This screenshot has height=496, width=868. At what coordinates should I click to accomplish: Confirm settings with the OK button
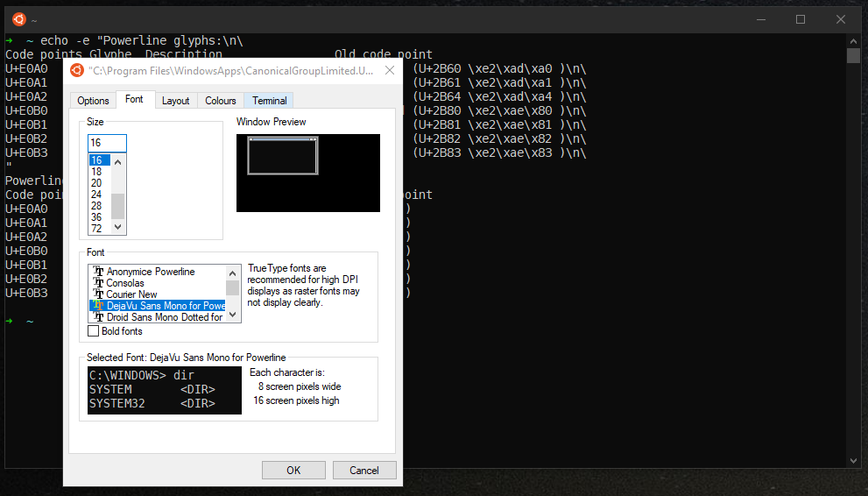(293, 470)
